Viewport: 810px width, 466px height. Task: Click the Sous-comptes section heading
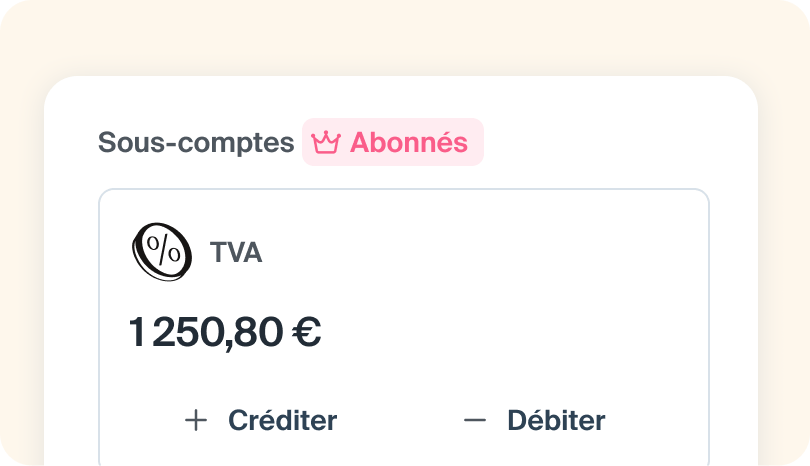[x=196, y=143]
